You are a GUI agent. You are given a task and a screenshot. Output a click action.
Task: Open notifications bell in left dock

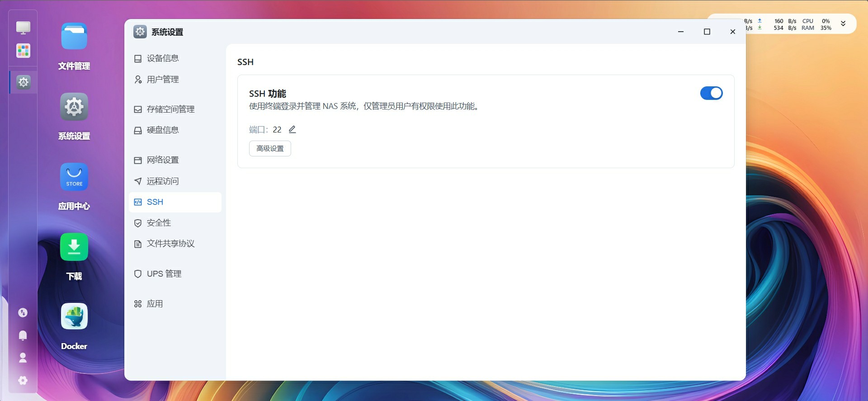click(23, 335)
